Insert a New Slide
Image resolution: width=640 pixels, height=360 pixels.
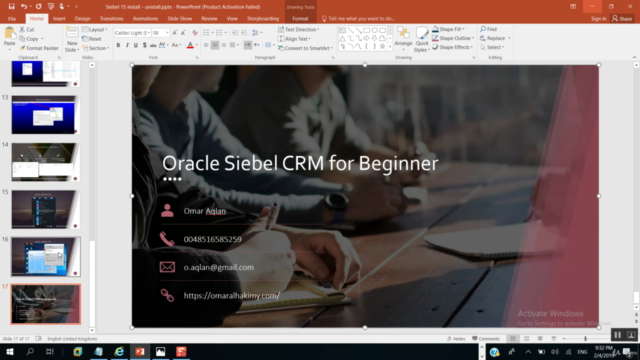72,39
